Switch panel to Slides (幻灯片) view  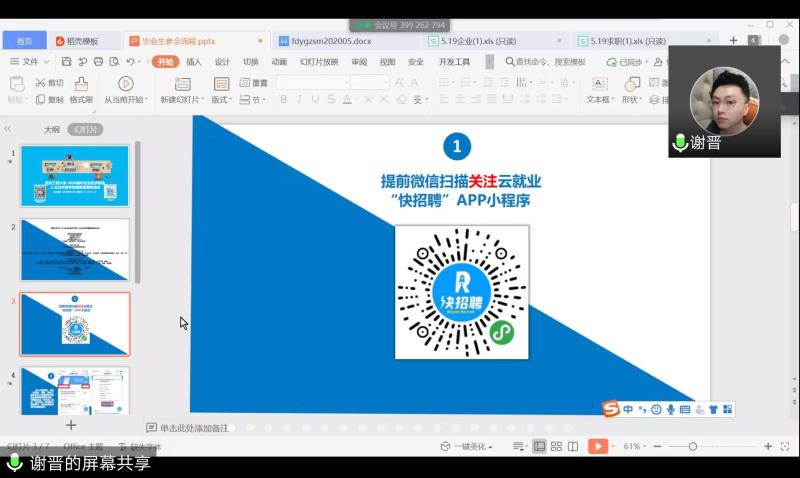pyautogui.click(x=85, y=130)
